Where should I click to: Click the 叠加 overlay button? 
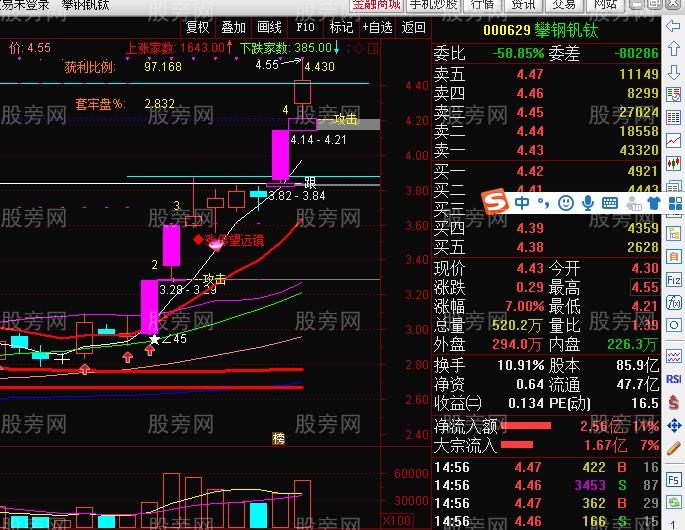coord(233,28)
